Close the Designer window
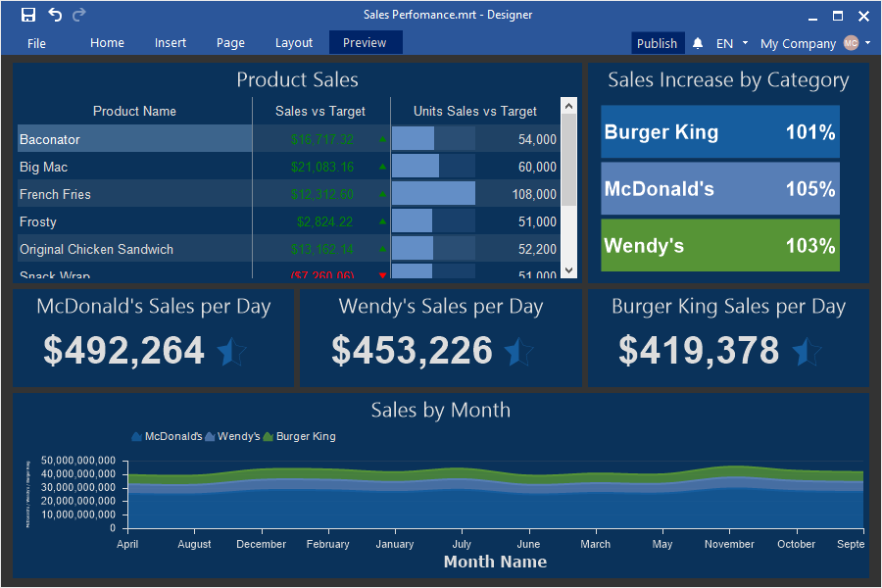Image resolution: width=882 pixels, height=588 pixels. 863,16
